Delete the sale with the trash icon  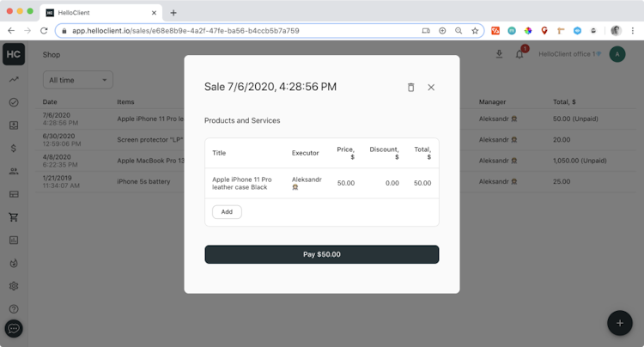pyautogui.click(x=410, y=87)
